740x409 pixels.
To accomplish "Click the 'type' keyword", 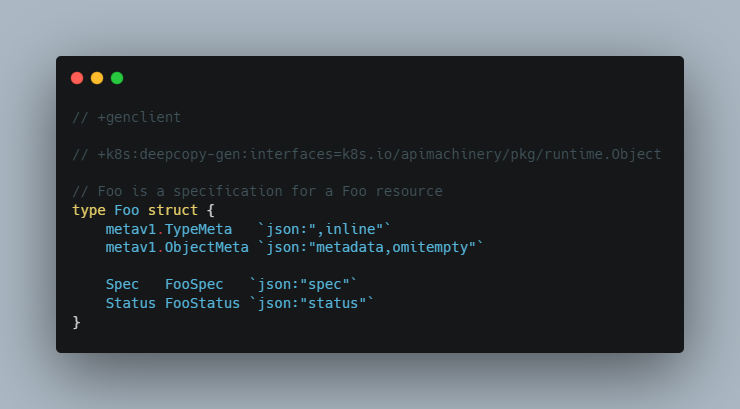I will pyautogui.click(x=89, y=210).
